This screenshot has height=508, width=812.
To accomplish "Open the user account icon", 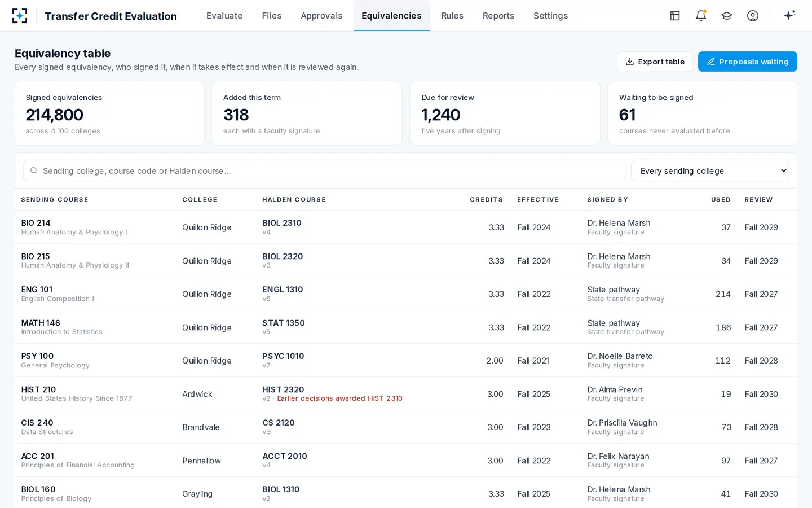I will coord(753,16).
